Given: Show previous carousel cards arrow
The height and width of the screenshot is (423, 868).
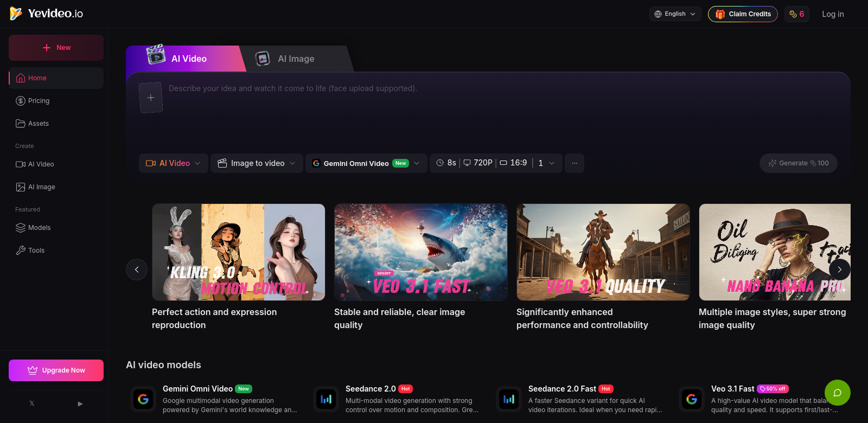Looking at the screenshot, I should point(137,270).
